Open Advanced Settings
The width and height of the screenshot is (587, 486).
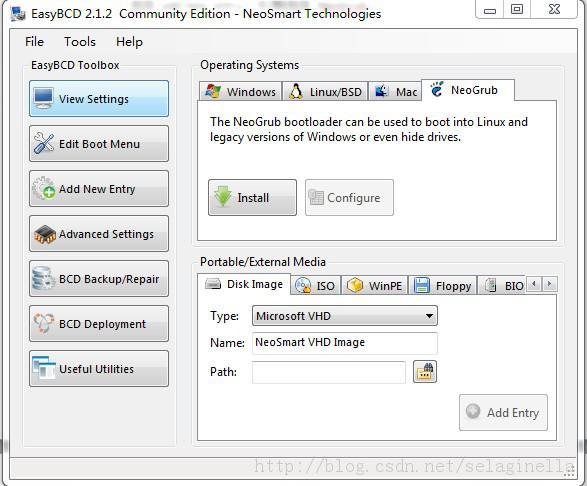click(x=99, y=234)
